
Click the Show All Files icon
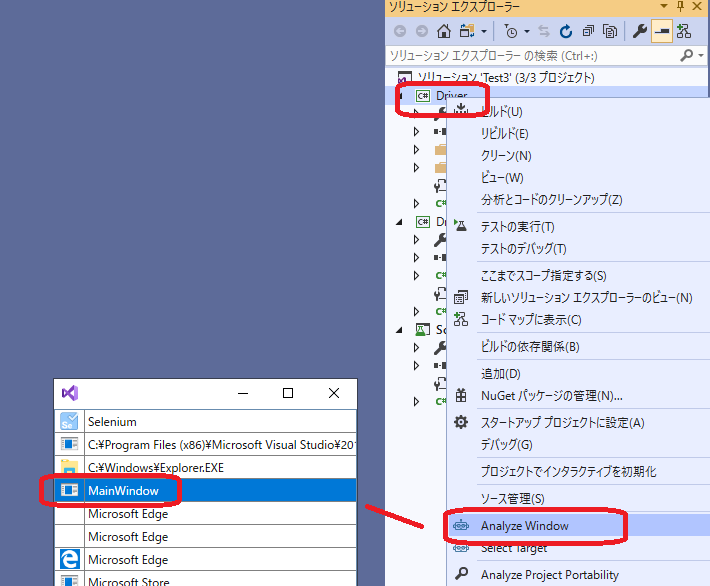click(x=610, y=31)
